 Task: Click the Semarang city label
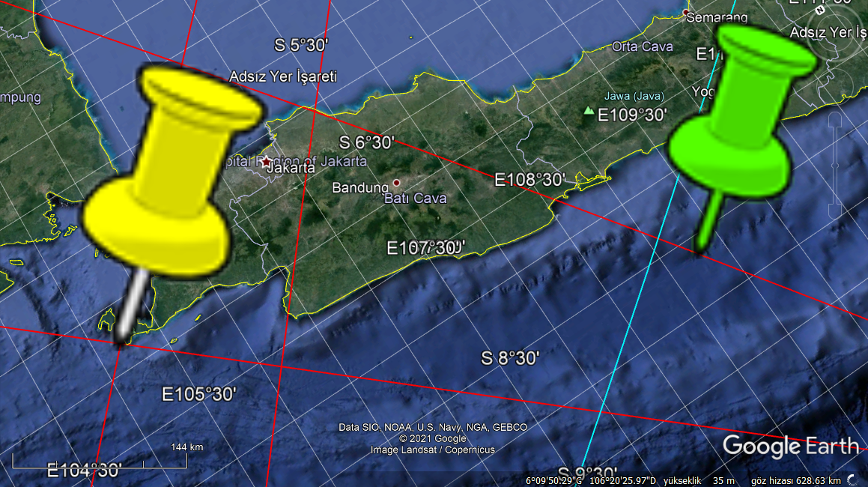[x=717, y=18]
